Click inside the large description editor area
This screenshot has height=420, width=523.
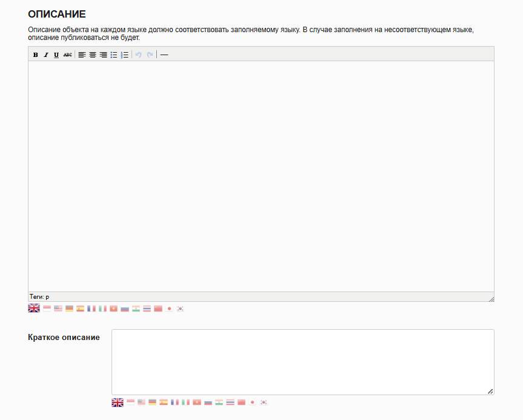(261, 176)
